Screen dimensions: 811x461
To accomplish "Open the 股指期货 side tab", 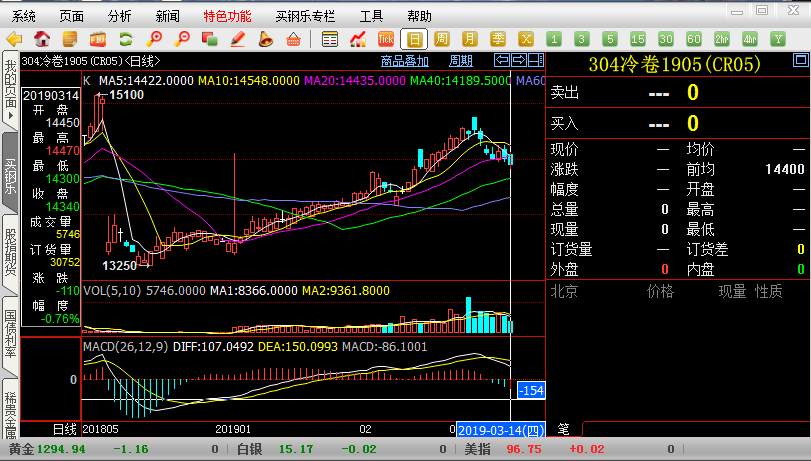I will 10,250.
